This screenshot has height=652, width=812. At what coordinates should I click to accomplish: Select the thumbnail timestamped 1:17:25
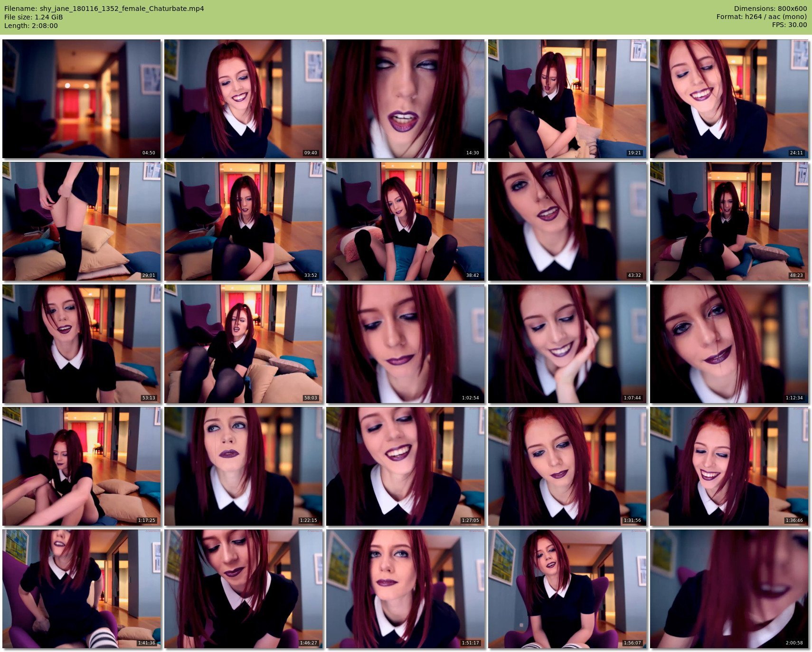(x=82, y=466)
